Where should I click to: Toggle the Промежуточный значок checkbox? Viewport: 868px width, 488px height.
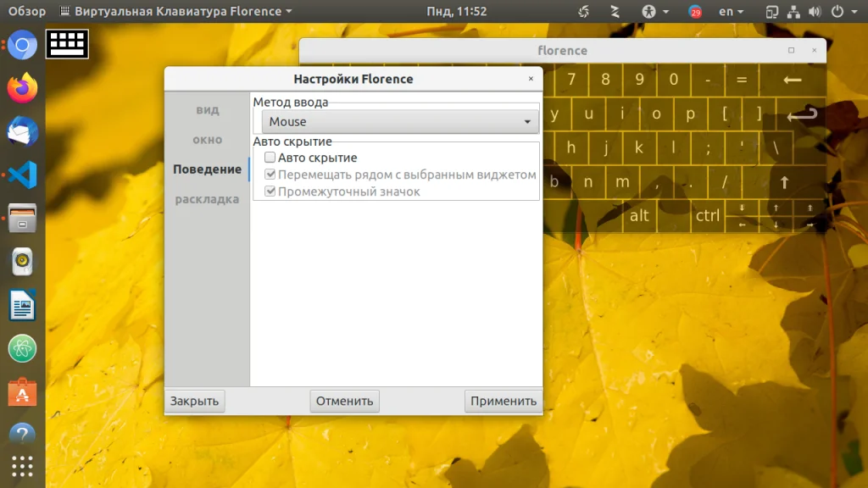pyautogui.click(x=270, y=191)
